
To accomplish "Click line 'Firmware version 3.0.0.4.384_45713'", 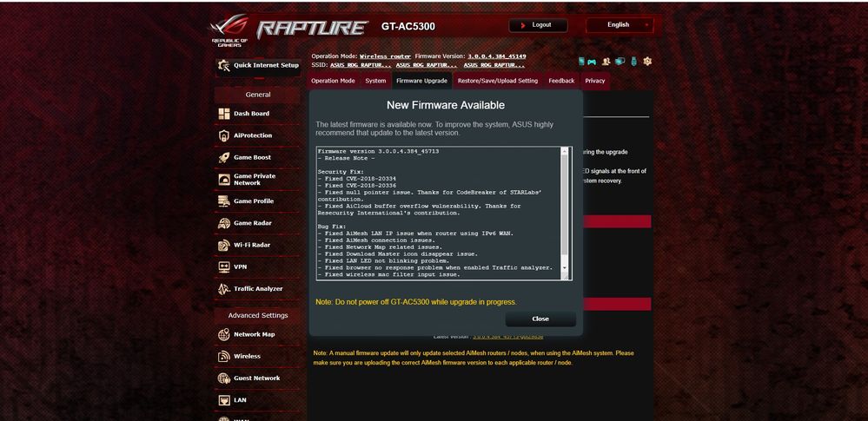I will tap(378, 151).
